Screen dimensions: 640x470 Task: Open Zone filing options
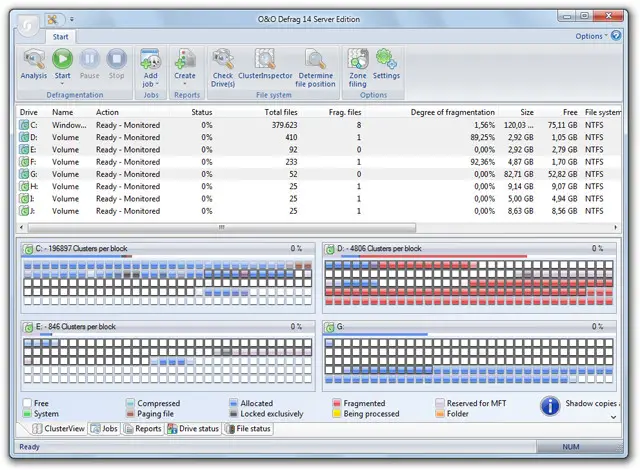click(x=358, y=68)
